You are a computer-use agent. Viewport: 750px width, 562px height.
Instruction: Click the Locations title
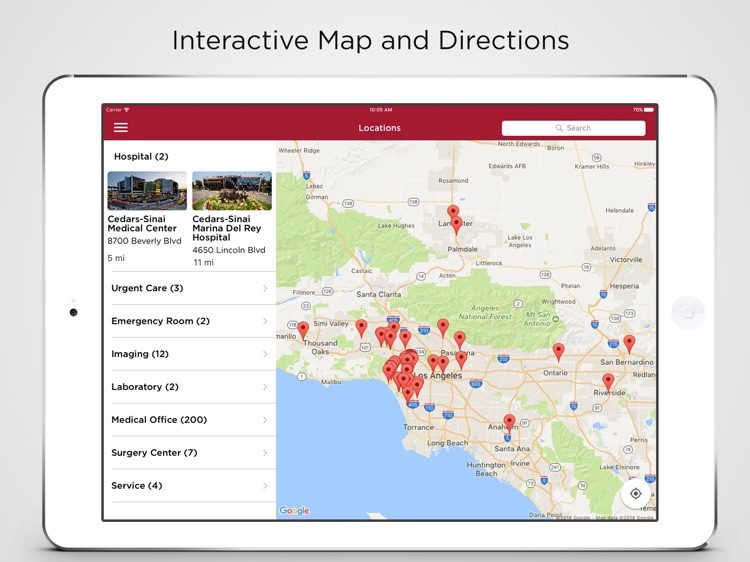pos(379,128)
